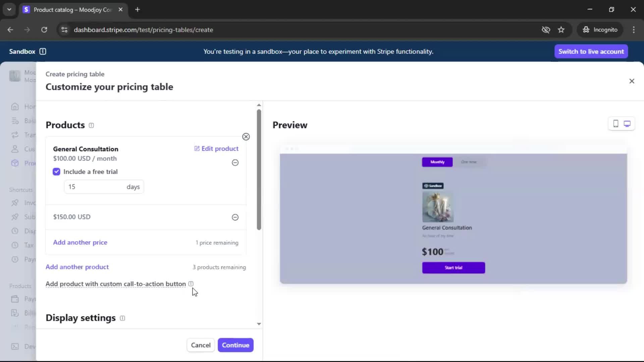644x362 pixels.
Task: Close the pricing table editor dialog
Action: point(632,81)
